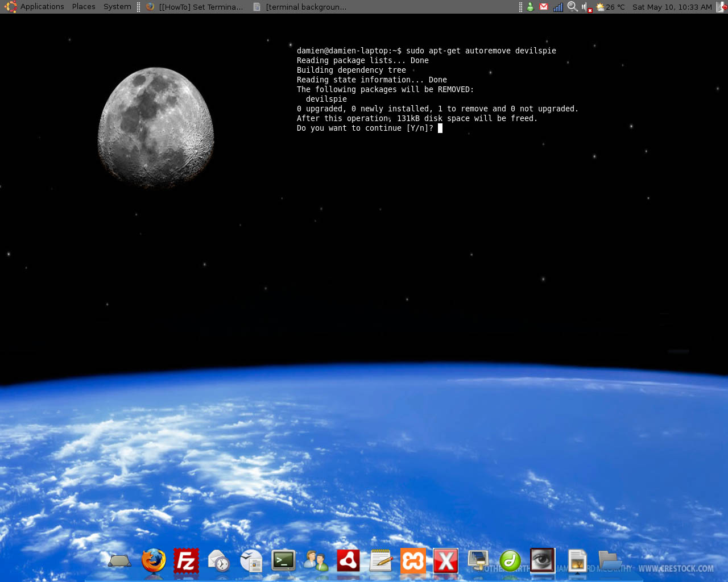Open the Places menu

pyautogui.click(x=84, y=7)
